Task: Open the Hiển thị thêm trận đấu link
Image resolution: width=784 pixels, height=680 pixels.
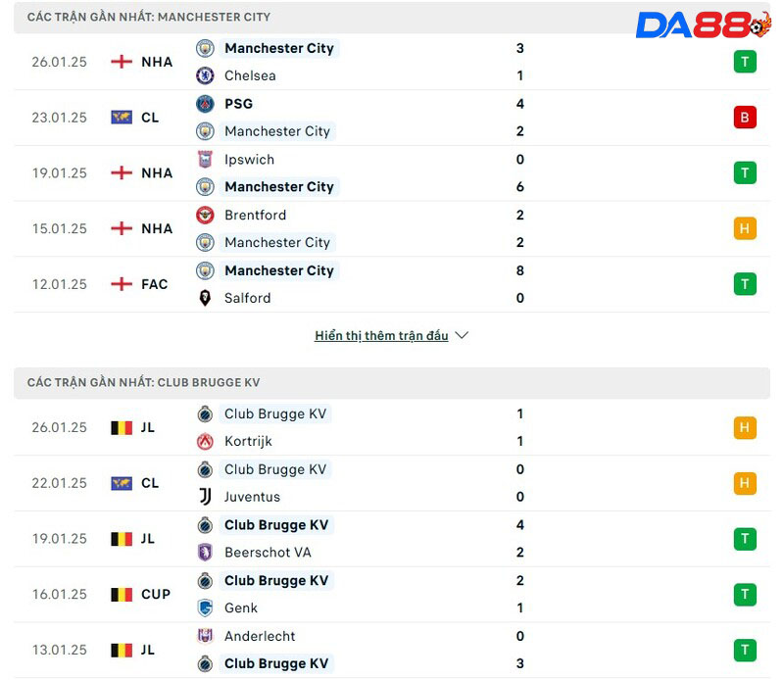Action: [381, 335]
